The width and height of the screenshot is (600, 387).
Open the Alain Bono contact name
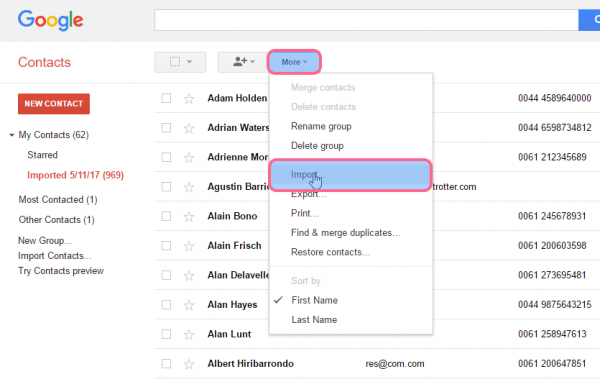click(x=232, y=216)
